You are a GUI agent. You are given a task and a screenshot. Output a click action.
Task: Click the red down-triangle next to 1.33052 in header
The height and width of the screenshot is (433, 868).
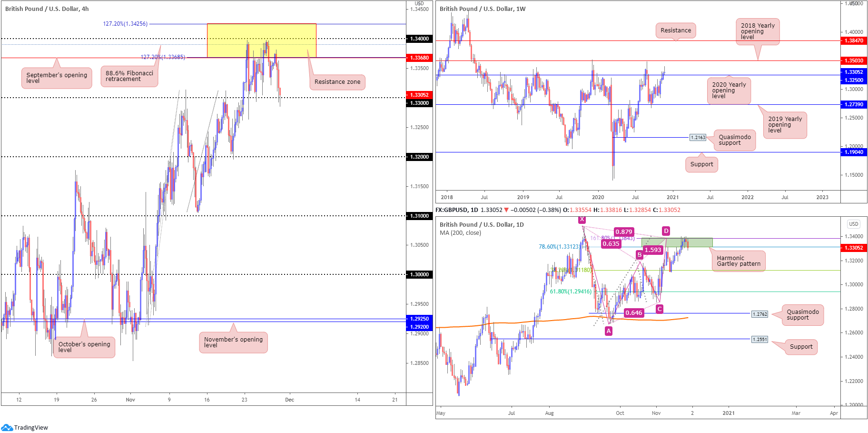(506, 210)
